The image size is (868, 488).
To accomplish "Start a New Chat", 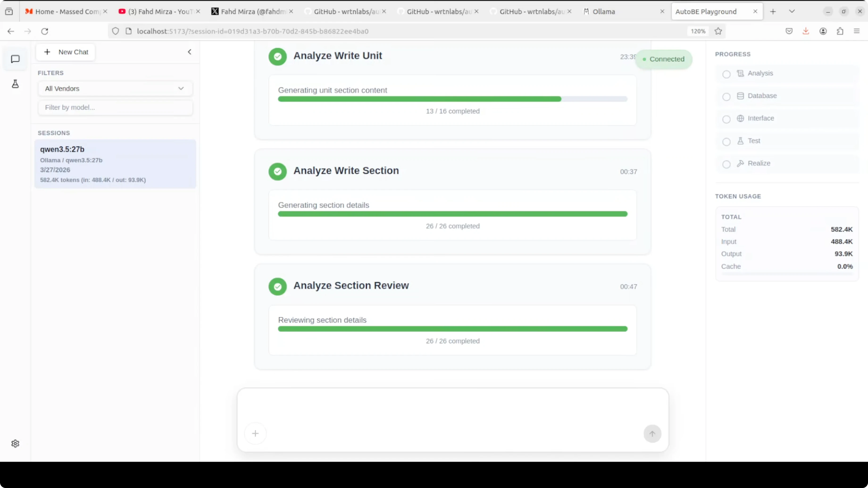I will (66, 52).
